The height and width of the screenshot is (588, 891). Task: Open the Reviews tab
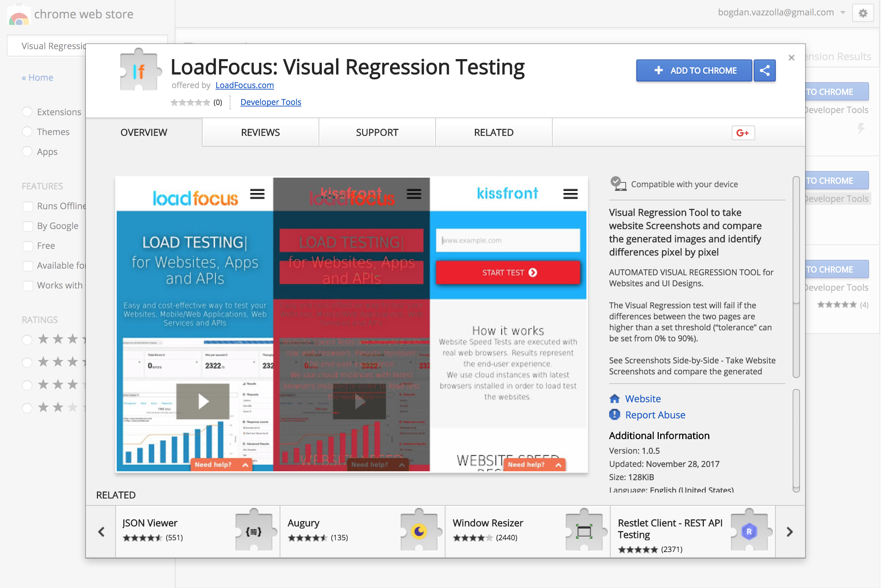click(261, 133)
